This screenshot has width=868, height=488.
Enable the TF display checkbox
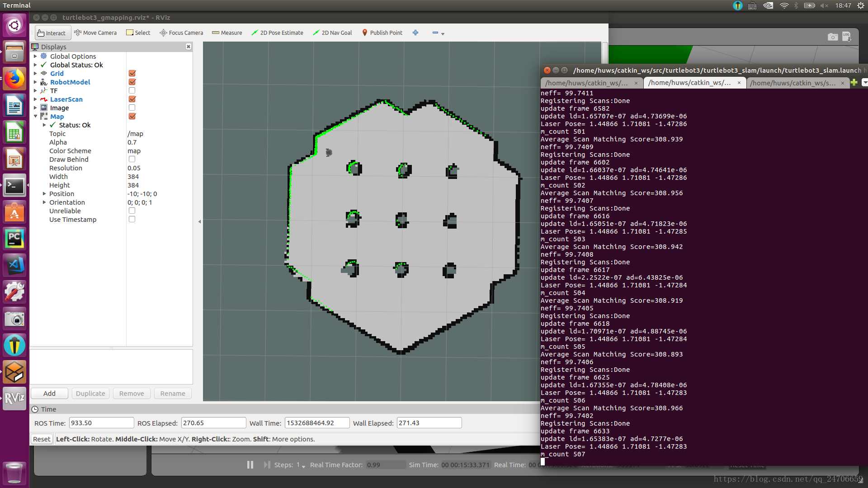pos(132,91)
